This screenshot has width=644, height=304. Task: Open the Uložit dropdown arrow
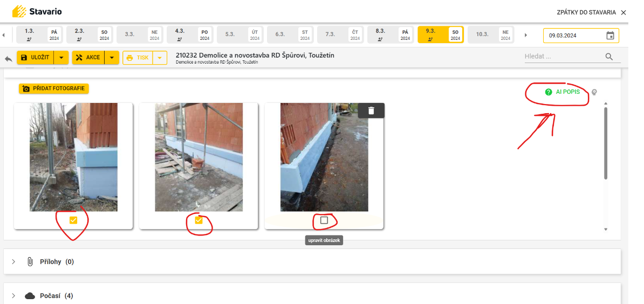61,58
